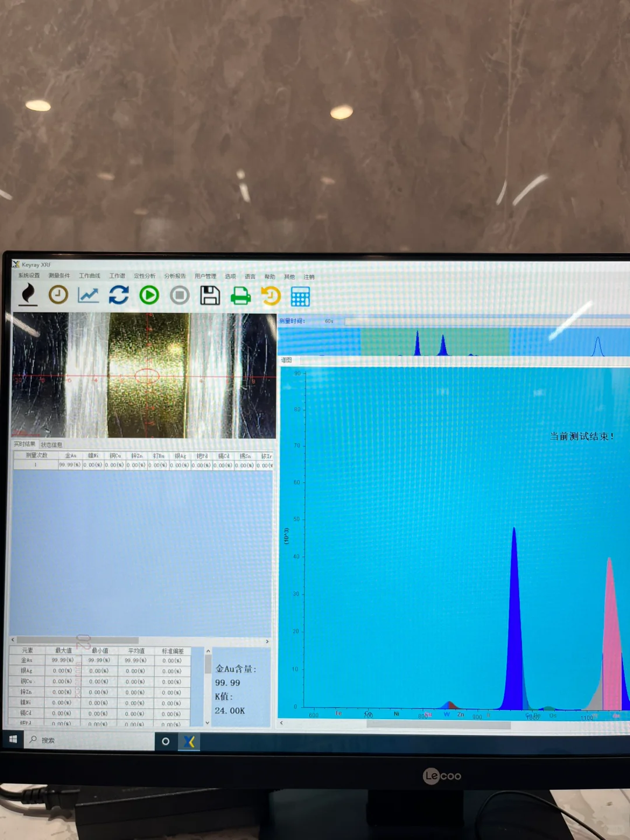Open the 测量条件 menu
630x840 pixels.
59,275
